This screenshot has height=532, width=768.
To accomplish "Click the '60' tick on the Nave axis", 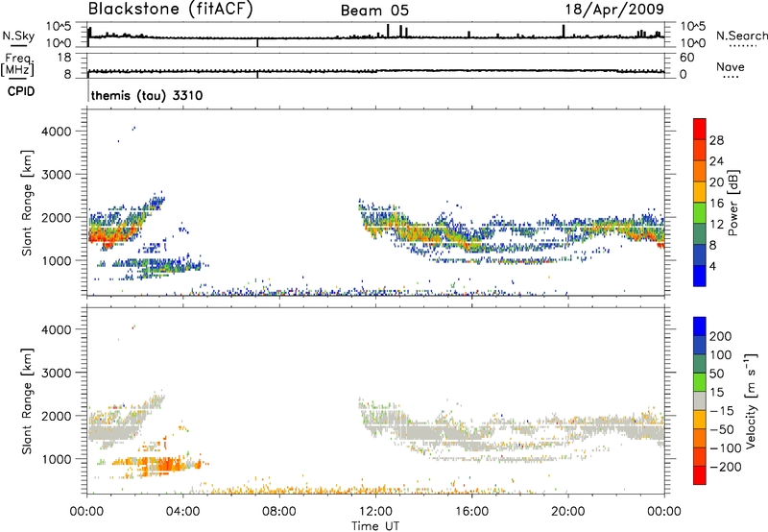I will 686,58.
